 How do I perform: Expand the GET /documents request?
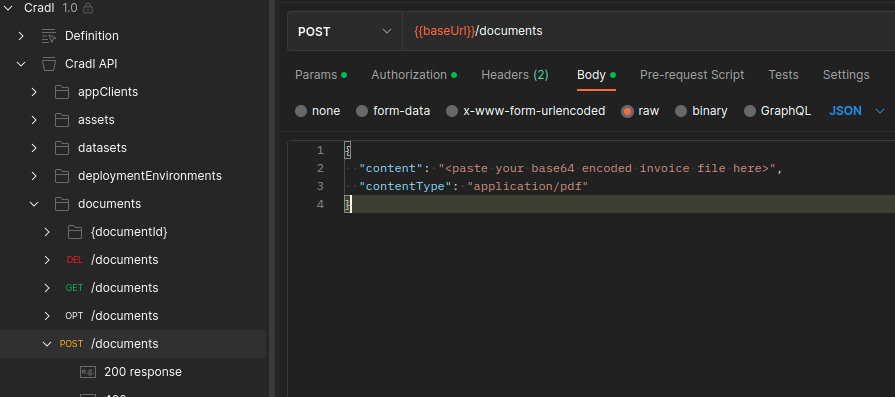pyautogui.click(x=47, y=288)
